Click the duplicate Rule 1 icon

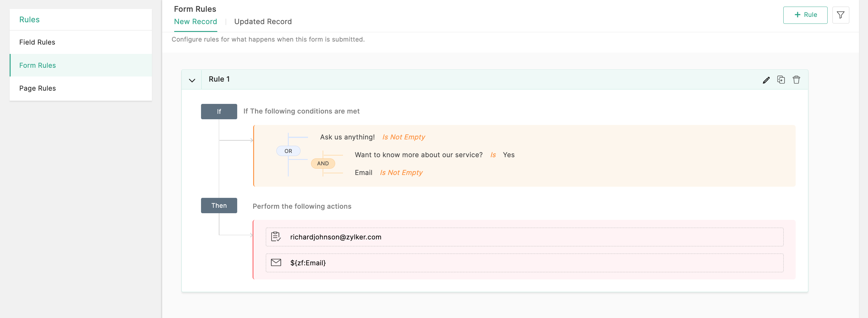[x=781, y=80]
